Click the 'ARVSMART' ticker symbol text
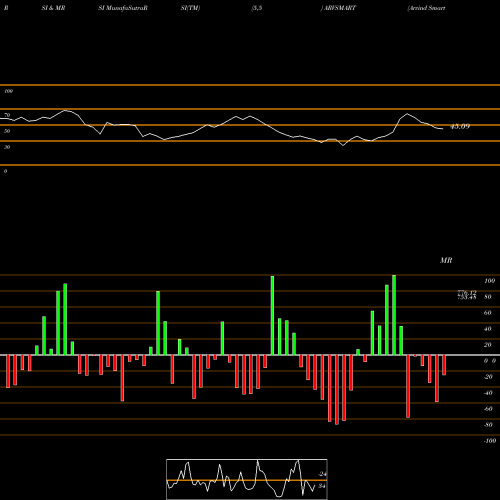 click(x=339, y=8)
